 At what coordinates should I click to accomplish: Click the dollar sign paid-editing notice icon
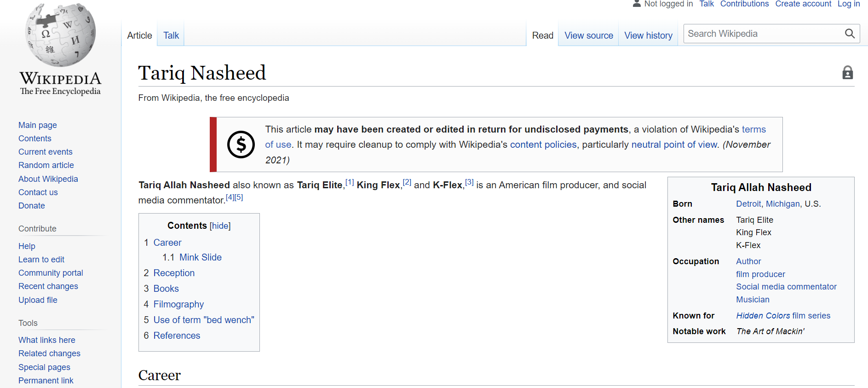(241, 145)
